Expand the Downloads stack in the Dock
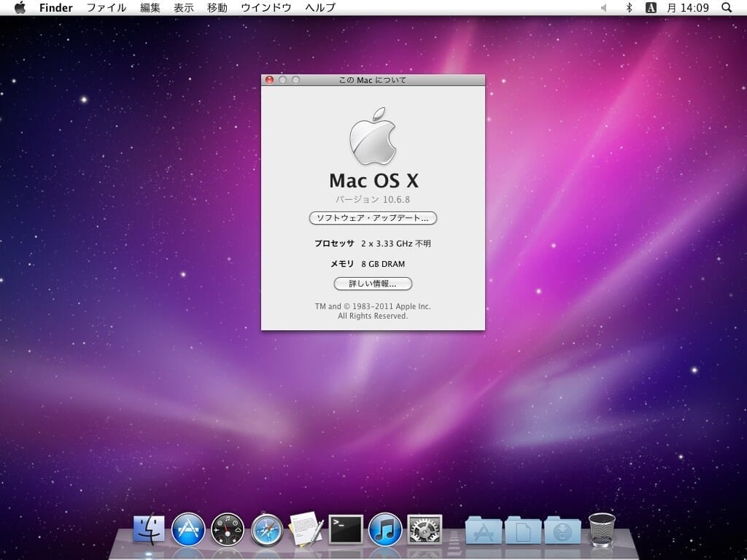 [562, 531]
